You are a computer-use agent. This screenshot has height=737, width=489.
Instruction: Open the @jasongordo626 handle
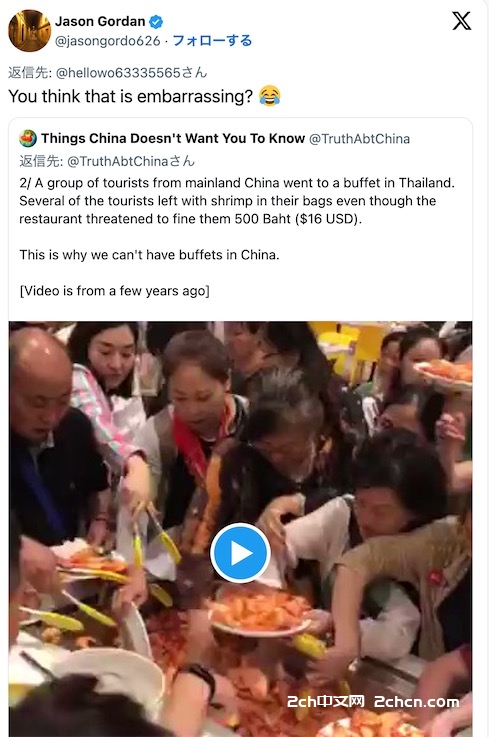coord(108,41)
